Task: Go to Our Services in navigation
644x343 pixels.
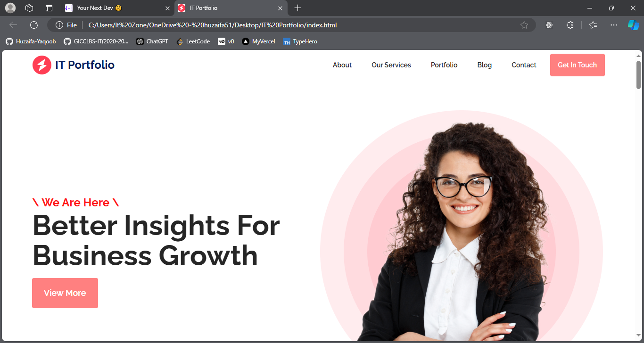Action: [x=391, y=65]
